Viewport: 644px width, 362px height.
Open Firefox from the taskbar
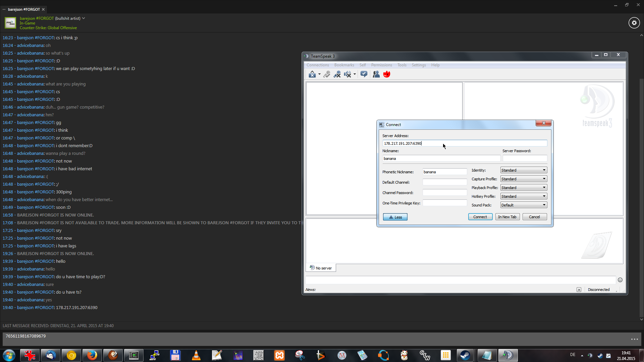tap(92, 355)
